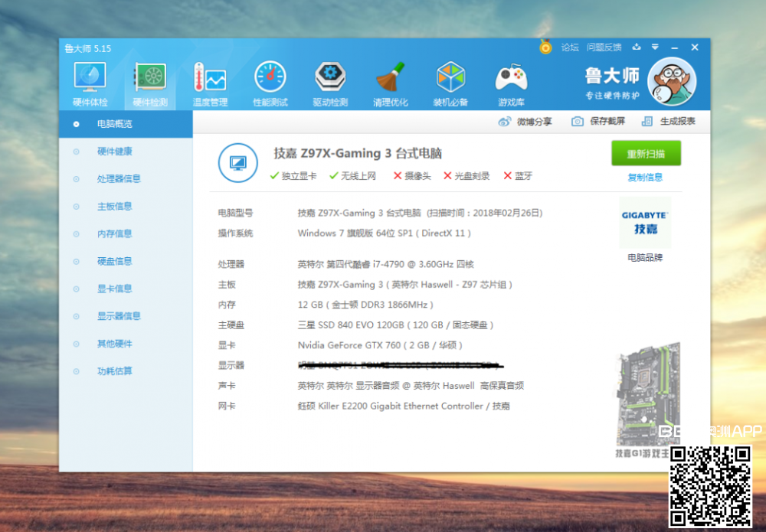Open 游戏库 game library controller icon
766x532 pixels.
[x=511, y=84]
